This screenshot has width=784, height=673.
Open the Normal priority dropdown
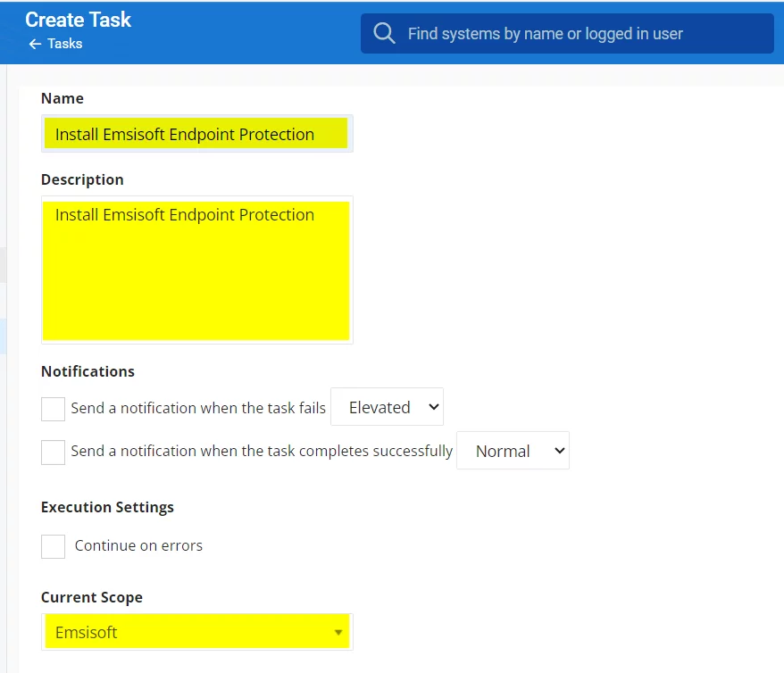click(513, 452)
